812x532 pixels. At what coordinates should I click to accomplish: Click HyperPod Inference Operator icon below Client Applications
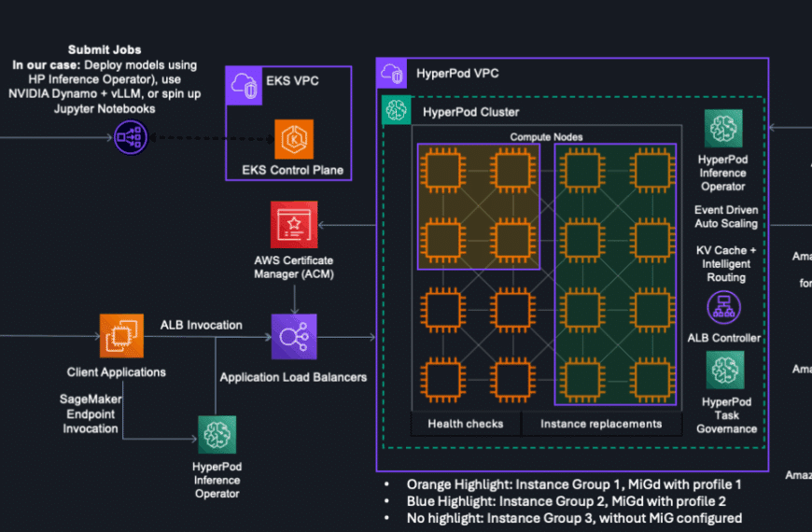[217, 435]
